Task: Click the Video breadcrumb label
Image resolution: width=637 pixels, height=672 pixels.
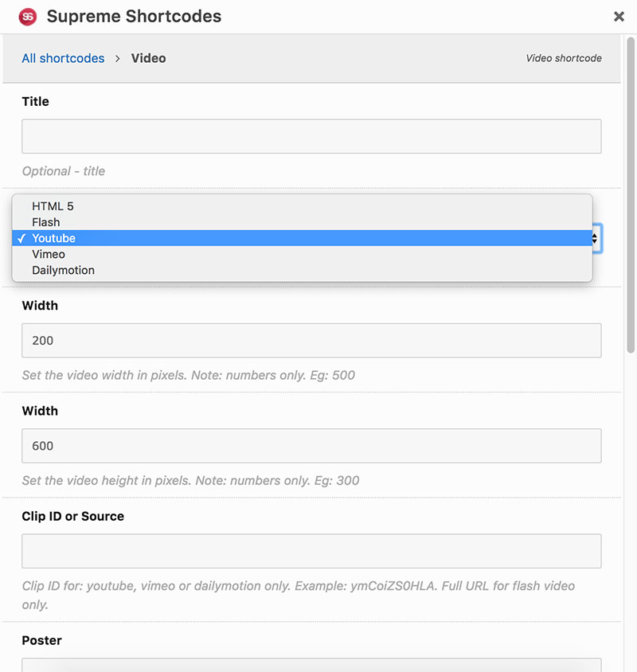Action: point(148,58)
